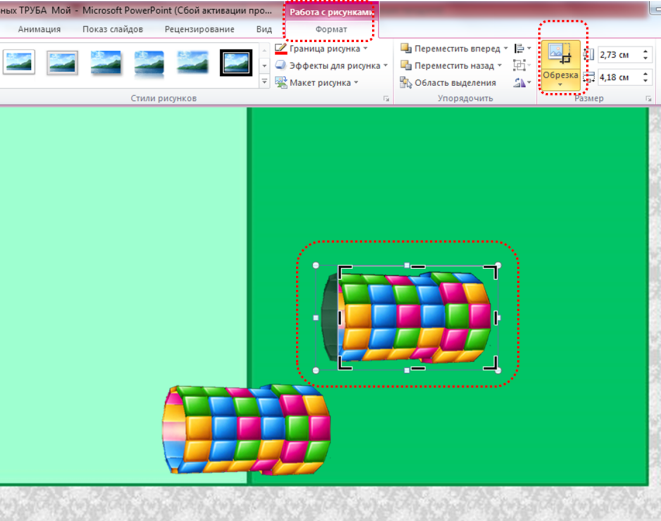Open the Переместить вперед dropdown arrow
661x521 pixels.
[505, 48]
